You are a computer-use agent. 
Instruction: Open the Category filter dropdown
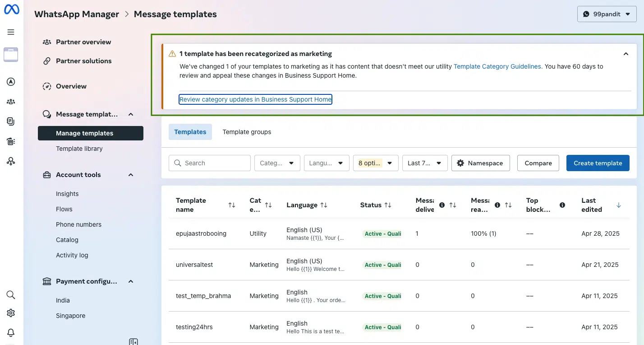pos(277,163)
